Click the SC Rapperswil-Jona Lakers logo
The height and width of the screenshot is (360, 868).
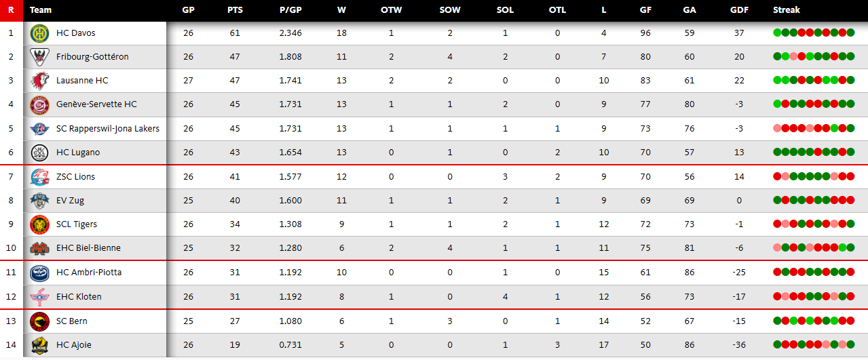(x=39, y=129)
